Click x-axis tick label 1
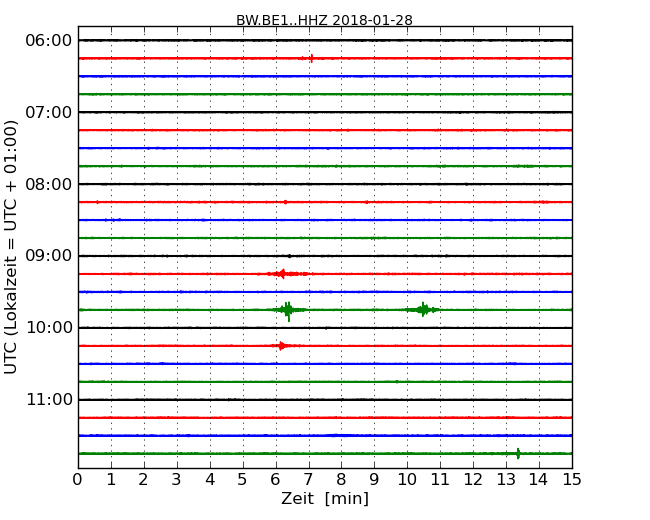The height and width of the screenshot is (520, 650). pyautogui.click(x=111, y=480)
